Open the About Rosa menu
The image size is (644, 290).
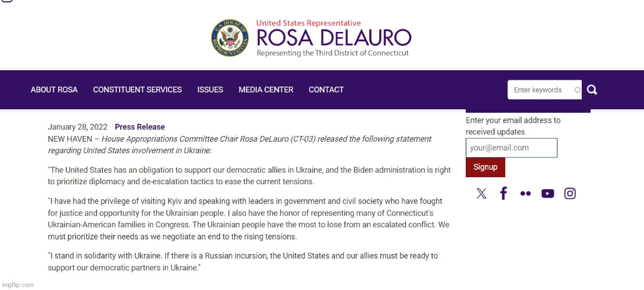click(x=54, y=89)
